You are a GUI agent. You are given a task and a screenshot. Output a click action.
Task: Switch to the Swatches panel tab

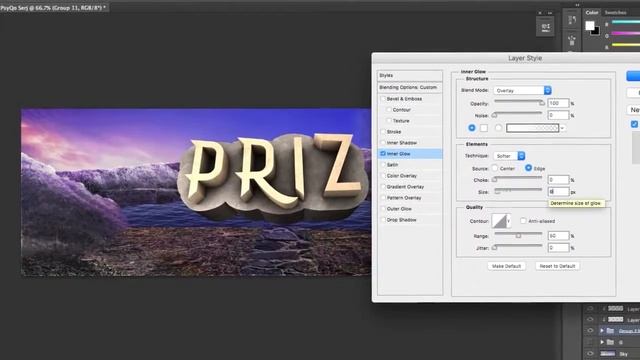[615, 13]
